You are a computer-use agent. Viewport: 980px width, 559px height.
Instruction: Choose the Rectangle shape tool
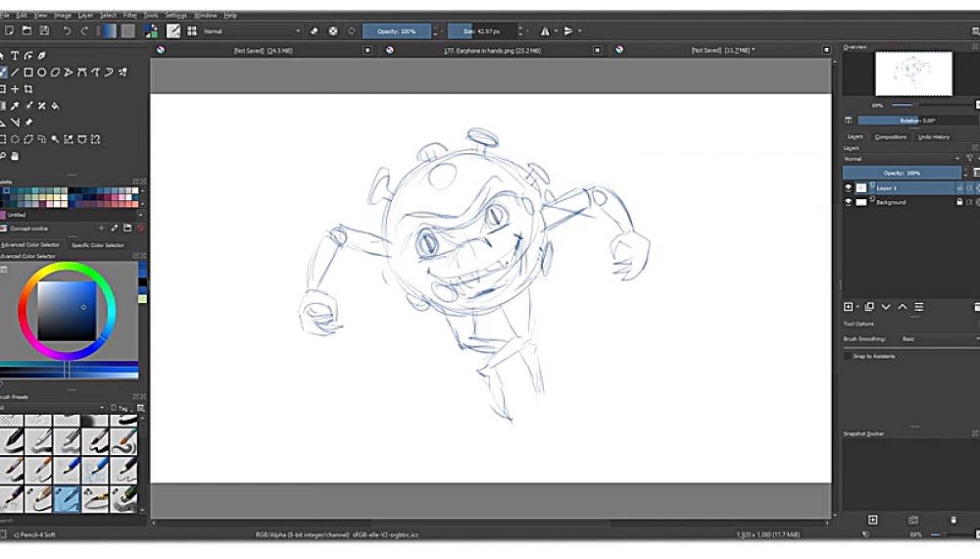tap(28, 73)
